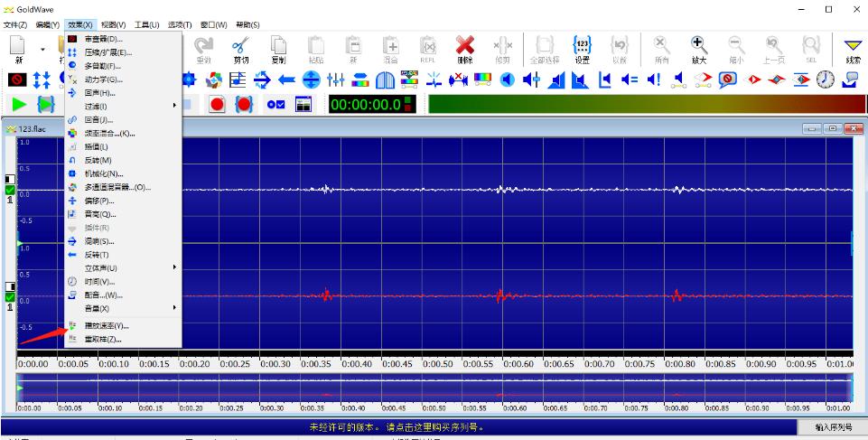Screen dimensions: 868x440
Task: Open the Tools (工具) menu
Action: [146, 24]
